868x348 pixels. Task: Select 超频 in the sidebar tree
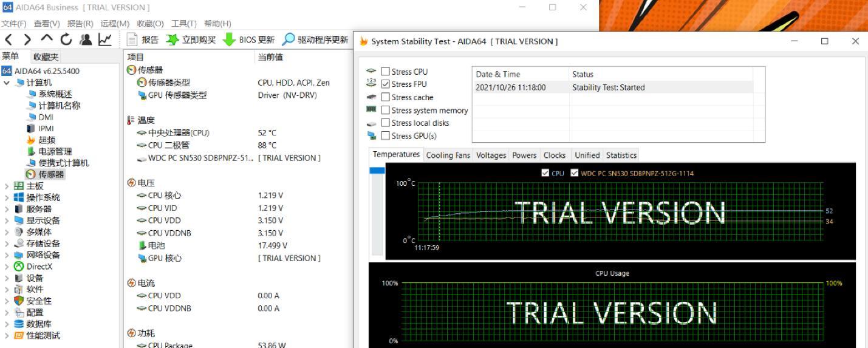click(x=47, y=140)
